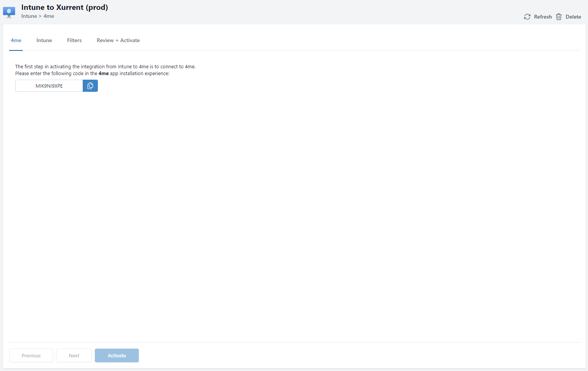Click the Refresh text label
This screenshot has height=371, width=588.
pyautogui.click(x=542, y=17)
